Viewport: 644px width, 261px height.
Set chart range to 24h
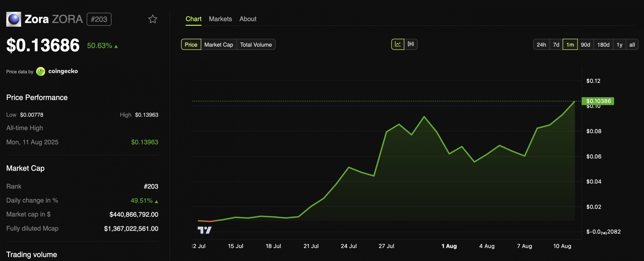click(541, 45)
